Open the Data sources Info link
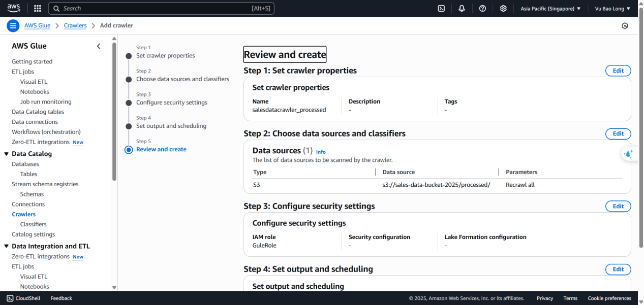The image size is (644, 305). [321, 152]
